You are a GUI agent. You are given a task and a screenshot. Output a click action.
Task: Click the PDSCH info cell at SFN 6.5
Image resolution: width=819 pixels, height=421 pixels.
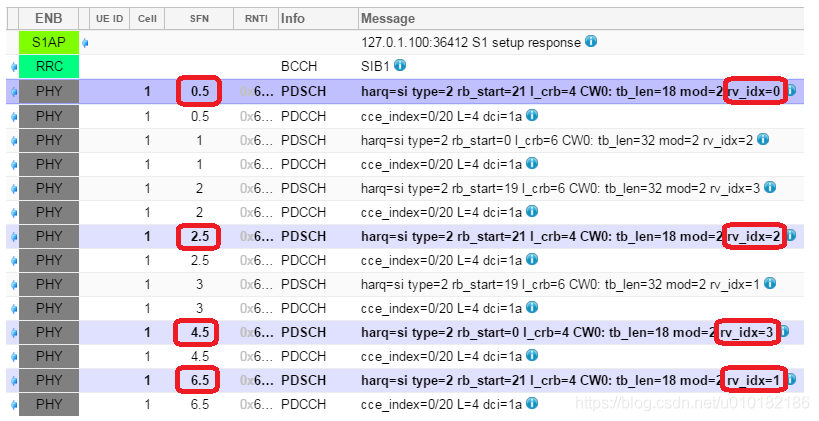303,381
